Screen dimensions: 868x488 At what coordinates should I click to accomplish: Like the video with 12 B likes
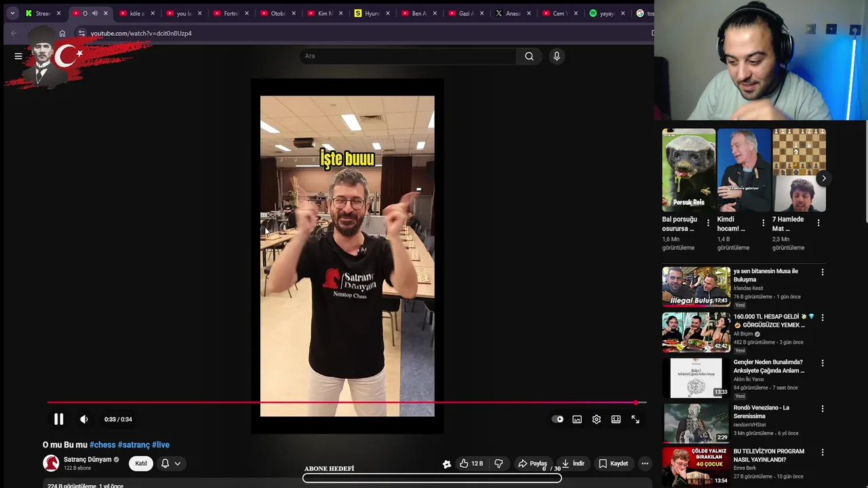pyautogui.click(x=471, y=464)
